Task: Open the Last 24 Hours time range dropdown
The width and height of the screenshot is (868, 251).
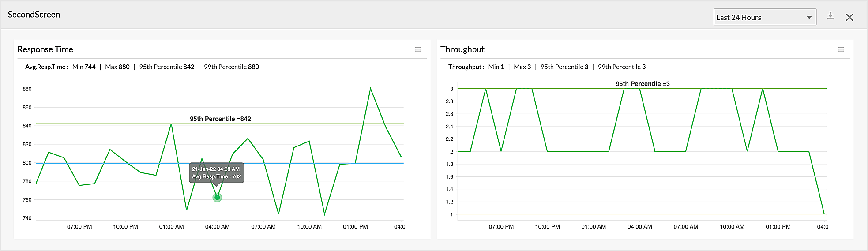Action: (764, 17)
